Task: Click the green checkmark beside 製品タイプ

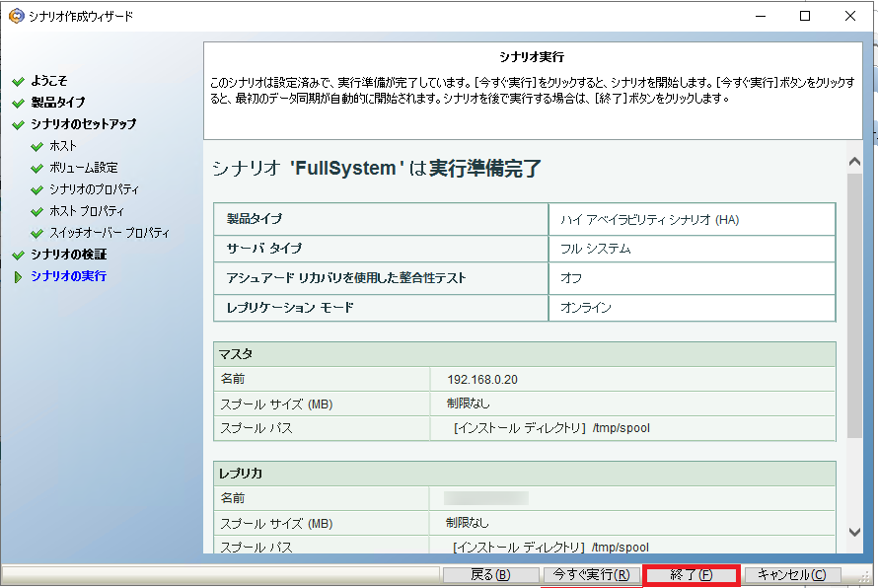Action: pyautogui.click(x=17, y=103)
